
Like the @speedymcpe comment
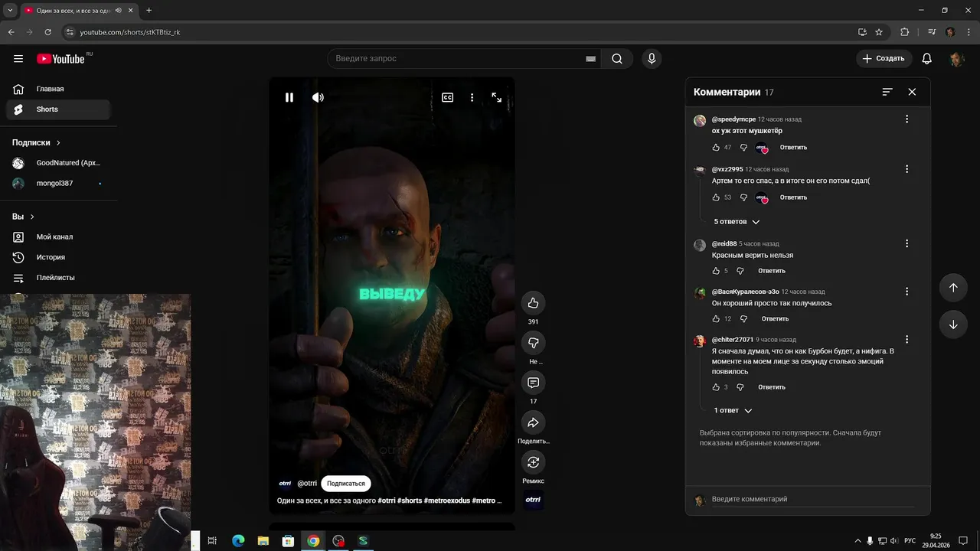tap(716, 147)
